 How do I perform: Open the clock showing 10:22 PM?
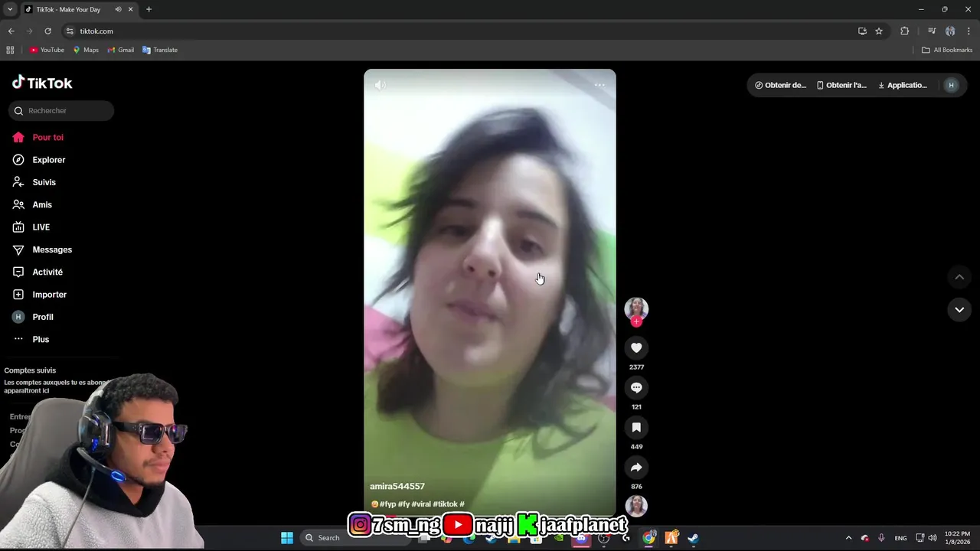click(x=957, y=537)
